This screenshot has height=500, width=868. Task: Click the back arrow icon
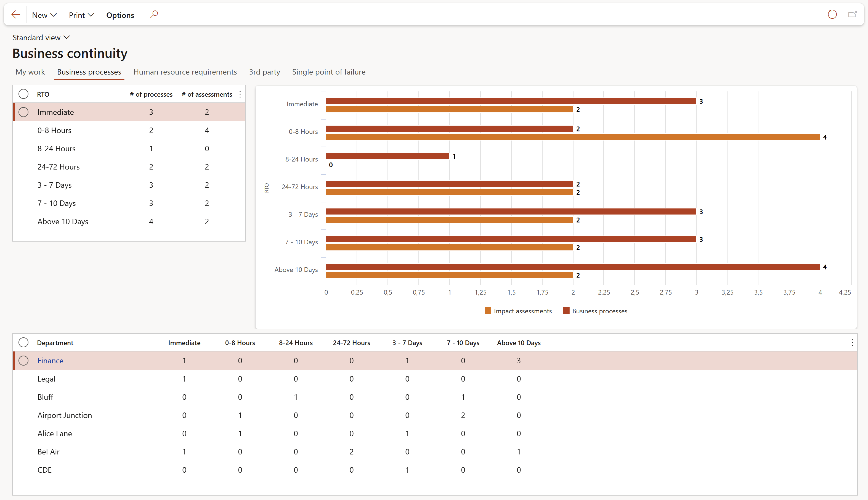pos(16,15)
